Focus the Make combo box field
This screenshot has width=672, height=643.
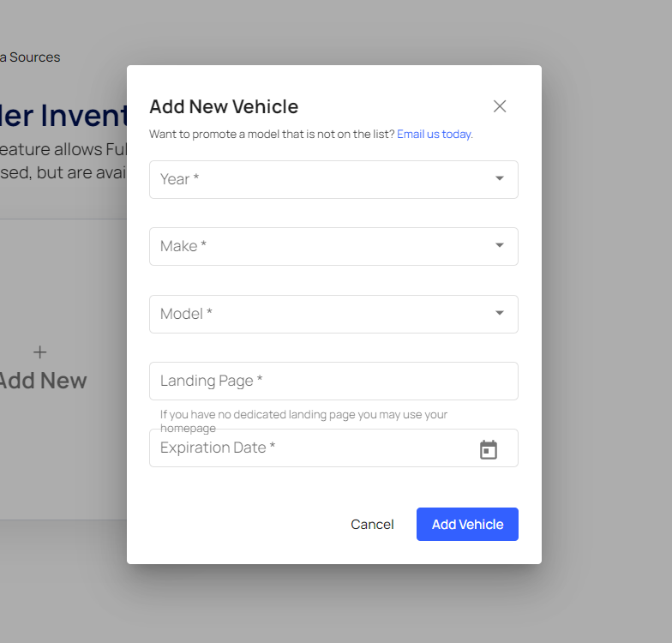pos(317,246)
